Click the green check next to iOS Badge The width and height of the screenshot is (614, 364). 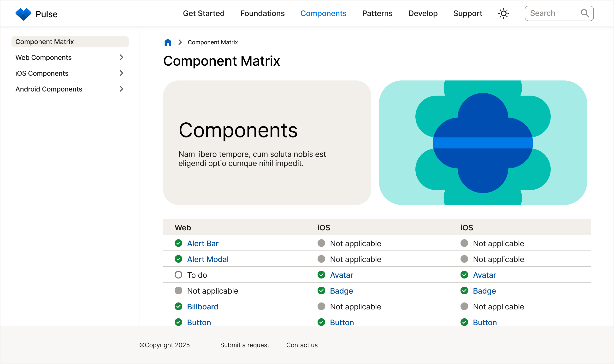point(321,291)
